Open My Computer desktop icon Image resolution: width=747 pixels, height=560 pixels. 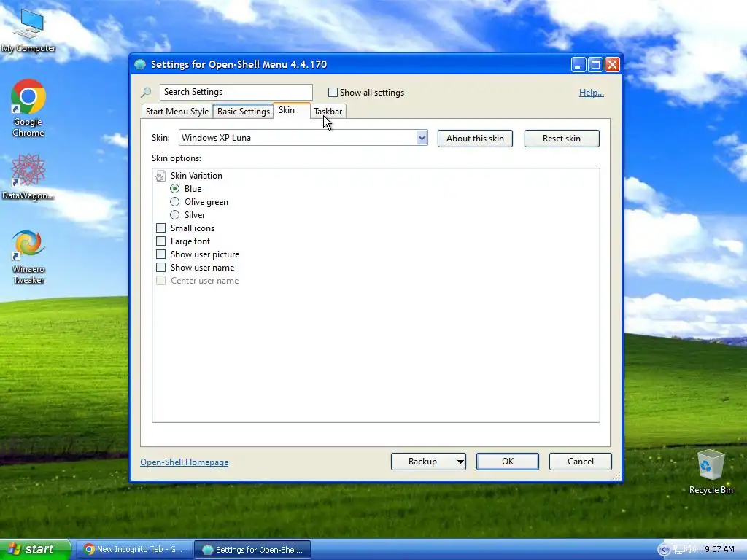click(x=28, y=30)
